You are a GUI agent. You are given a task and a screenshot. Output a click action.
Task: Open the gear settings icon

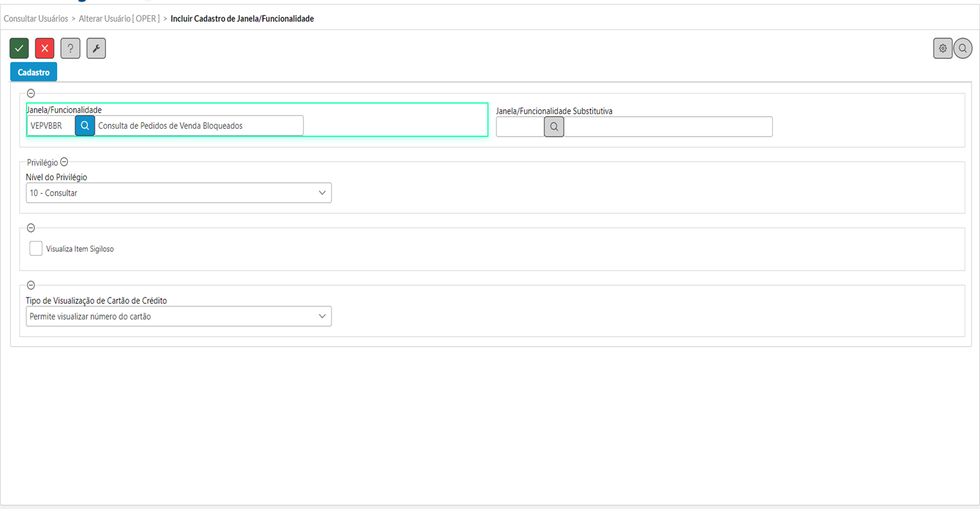click(943, 48)
